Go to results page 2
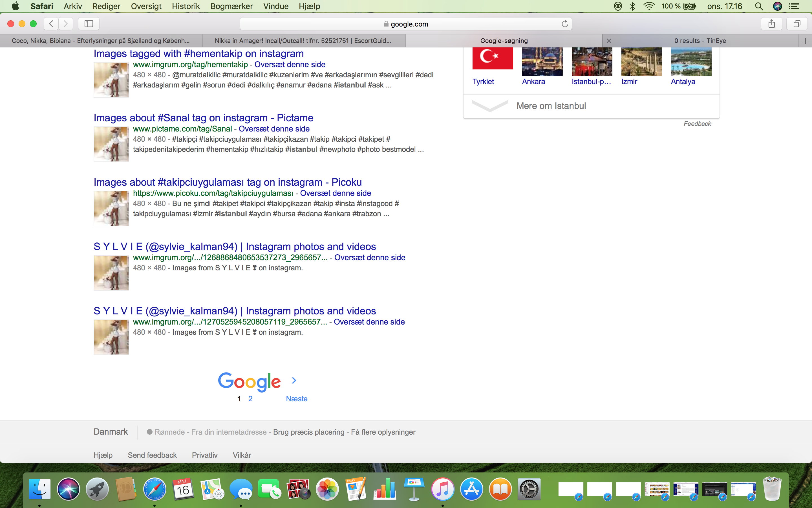 [x=250, y=399]
